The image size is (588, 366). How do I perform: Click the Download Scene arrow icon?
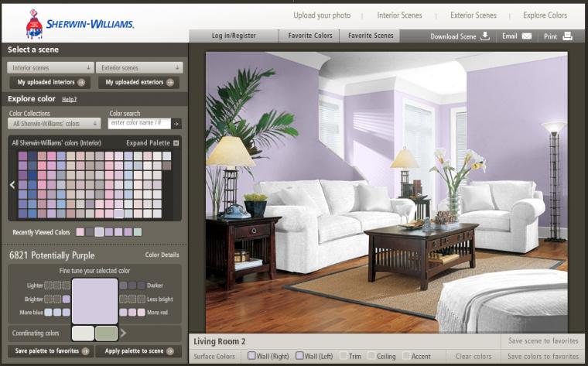point(485,36)
